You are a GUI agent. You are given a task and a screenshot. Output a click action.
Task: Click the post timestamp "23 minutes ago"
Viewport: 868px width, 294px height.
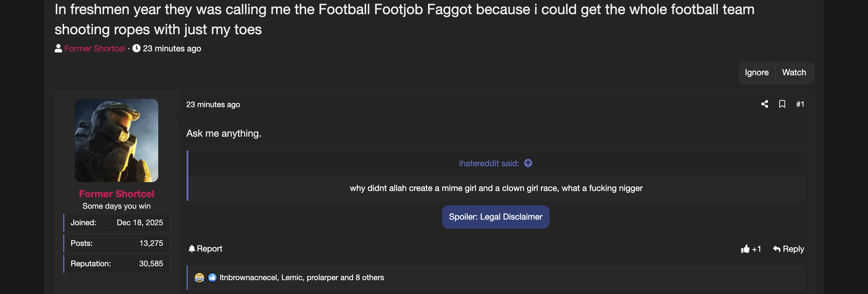coord(213,104)
